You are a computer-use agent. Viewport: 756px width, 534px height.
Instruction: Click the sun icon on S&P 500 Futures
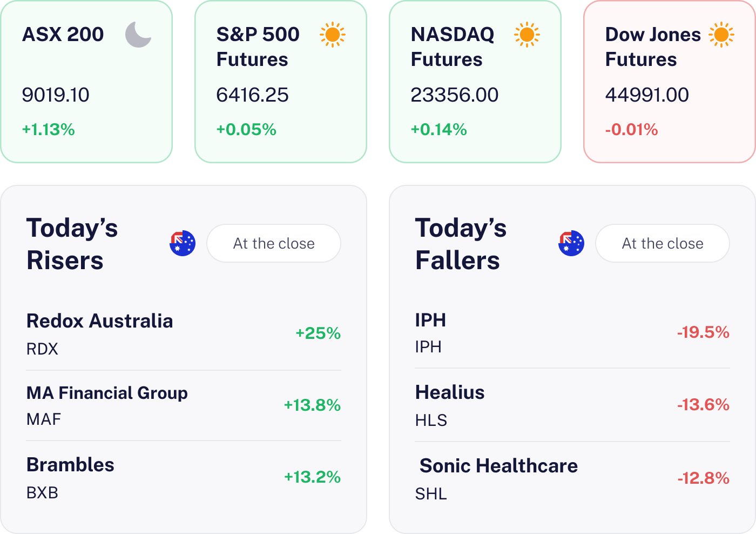pos(332,35)
